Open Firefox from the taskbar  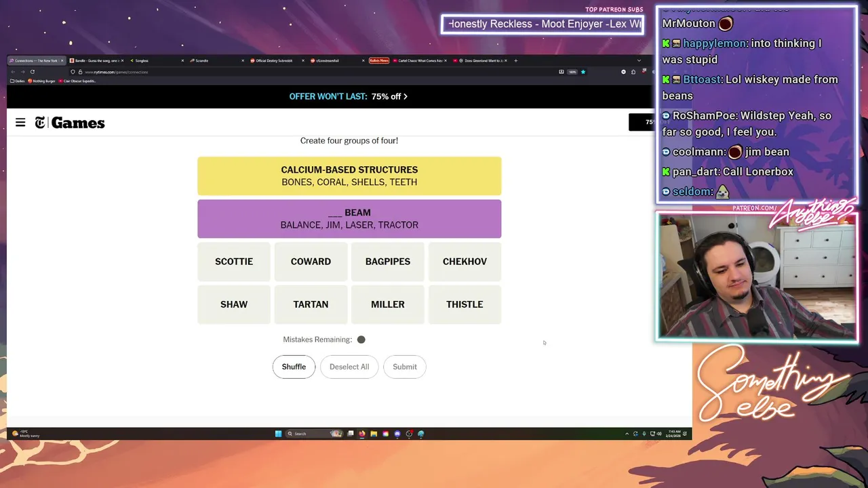361,434
